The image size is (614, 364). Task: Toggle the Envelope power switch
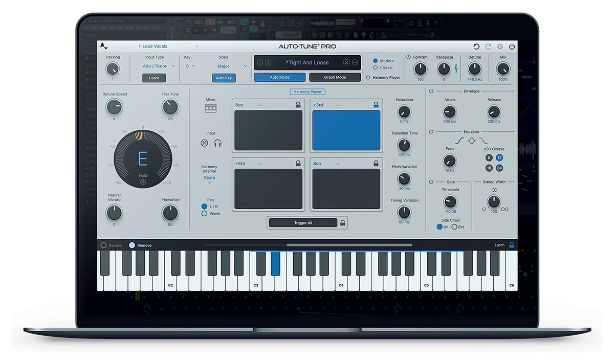pyautogui.click(x=431, y=91)
